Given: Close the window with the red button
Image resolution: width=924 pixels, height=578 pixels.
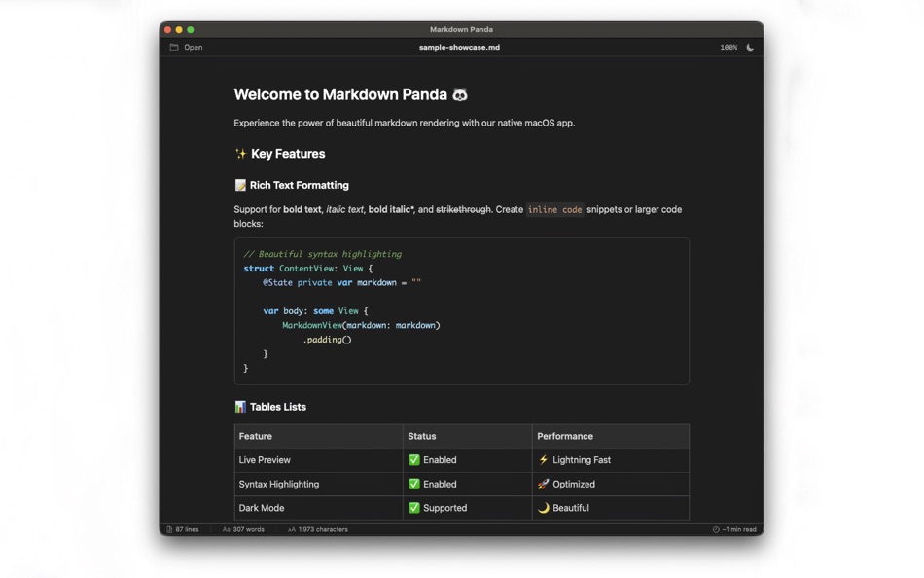Looking at the screenshot, I should pyautogui.click(x=168, y=29).
